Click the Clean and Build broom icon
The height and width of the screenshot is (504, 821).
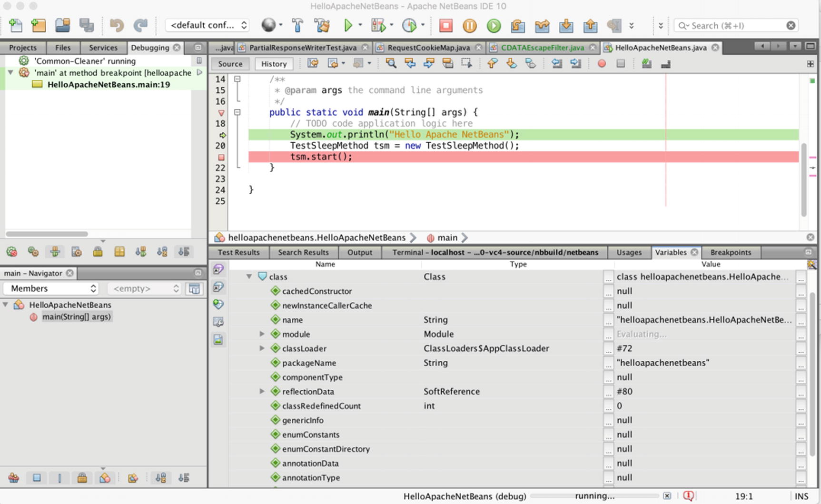point(322,25)
